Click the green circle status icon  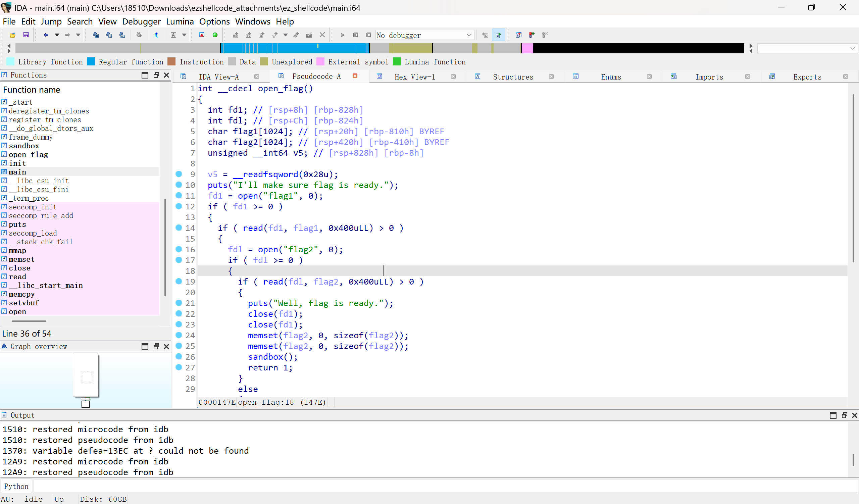point(215,35)
